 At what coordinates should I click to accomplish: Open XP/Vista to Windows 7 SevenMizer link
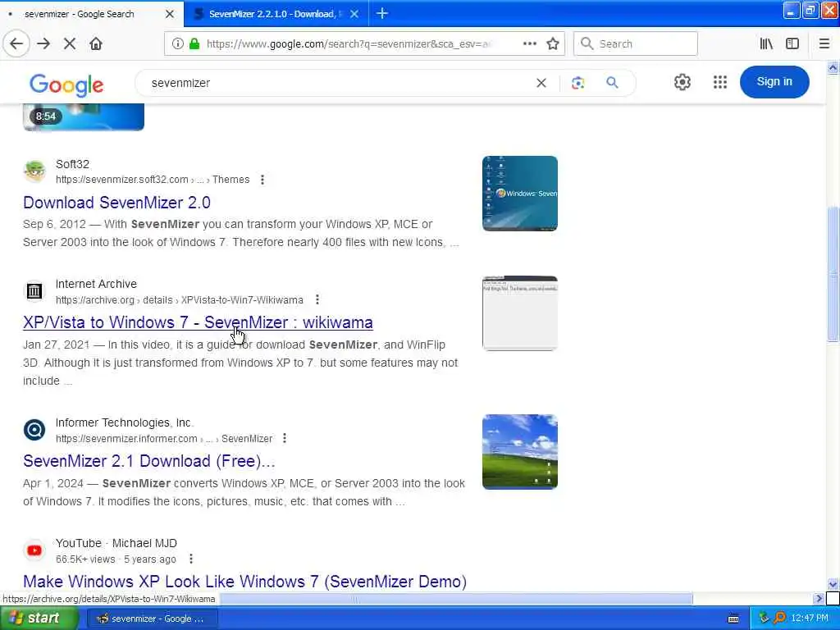pyautogui.click(x=198, y=322)
